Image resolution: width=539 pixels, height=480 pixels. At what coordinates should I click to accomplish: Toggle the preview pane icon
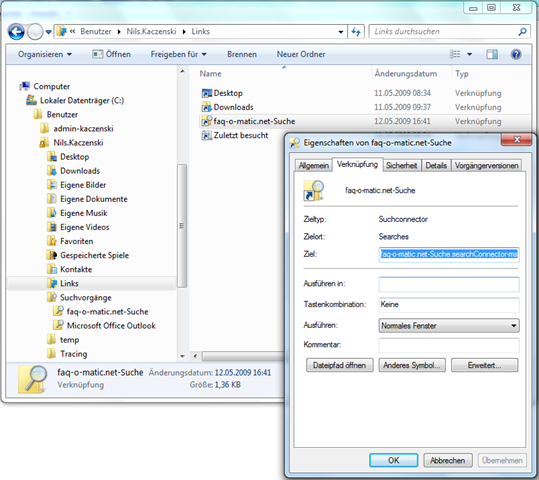pyautogui.click(x=492, y=54)
